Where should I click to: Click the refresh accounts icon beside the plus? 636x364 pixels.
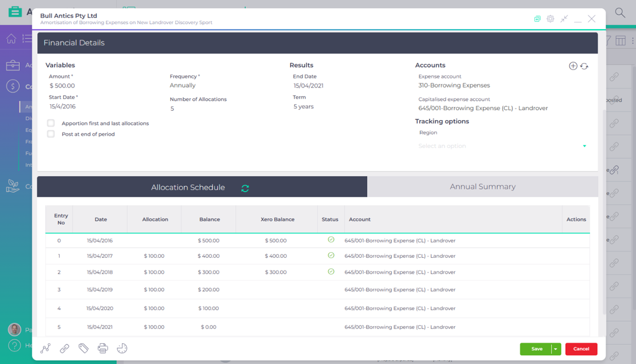pyautogui.click(x=584, y=65)
